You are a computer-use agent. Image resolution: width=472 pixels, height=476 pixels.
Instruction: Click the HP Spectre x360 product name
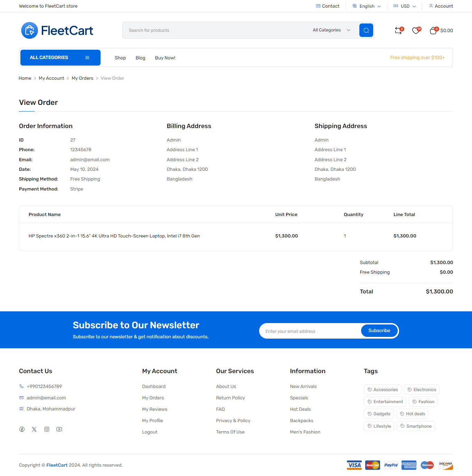point(114,236)
